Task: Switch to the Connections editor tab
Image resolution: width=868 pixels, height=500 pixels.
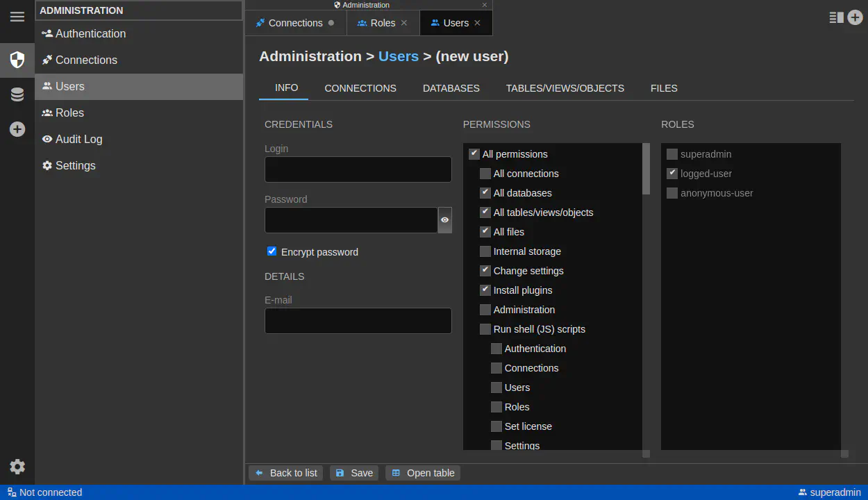Action: (296, 23)
